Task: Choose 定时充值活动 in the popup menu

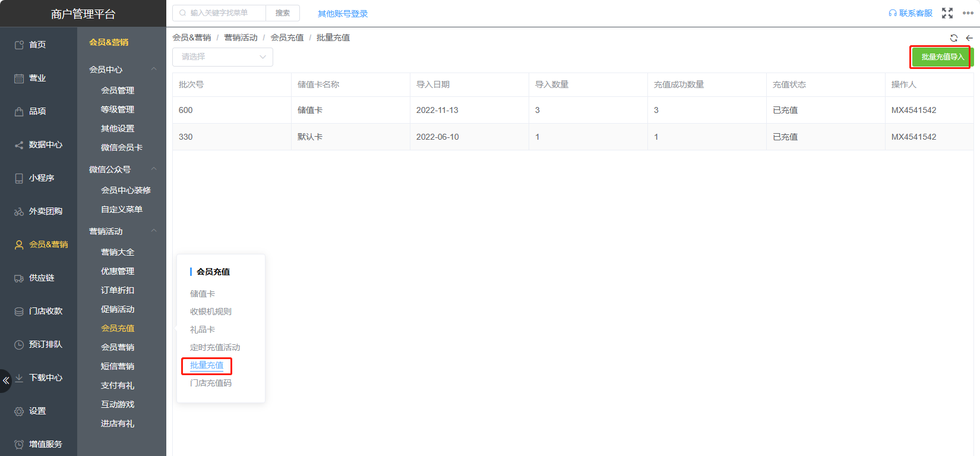Action: (x=215, y=347)
